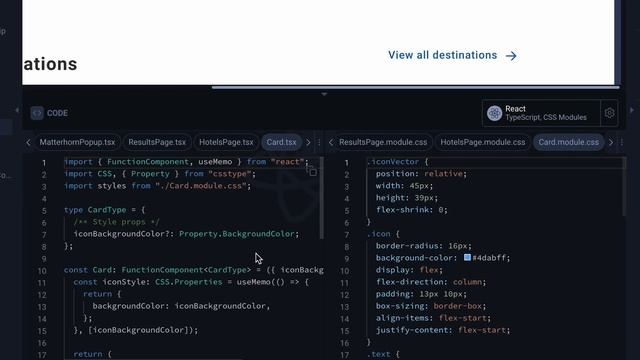
Task: Click 'Property.BackgroundColor' in line 7
Action: click(237, 234)
